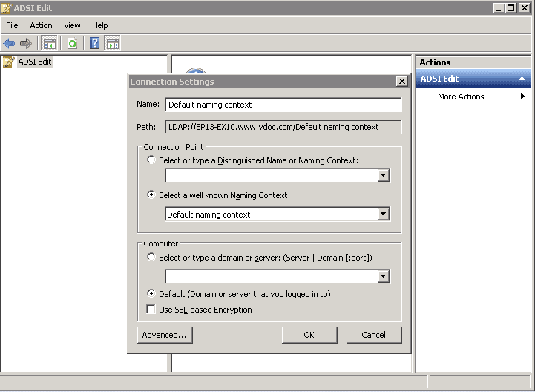Open the Action menu

41,25
